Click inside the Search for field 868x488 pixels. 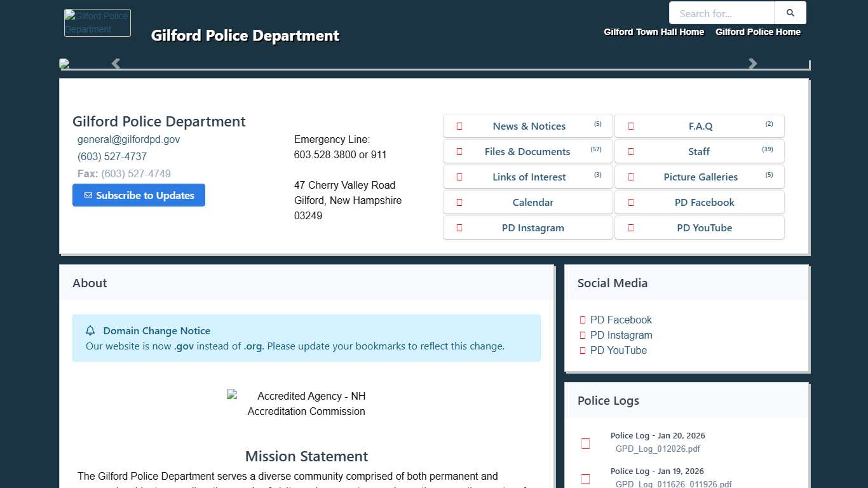point(721,13)
